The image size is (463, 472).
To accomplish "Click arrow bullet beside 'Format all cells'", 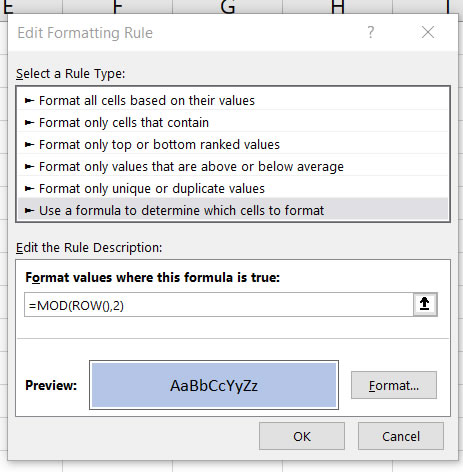I will pyautogui.click(x=29, y=100).
